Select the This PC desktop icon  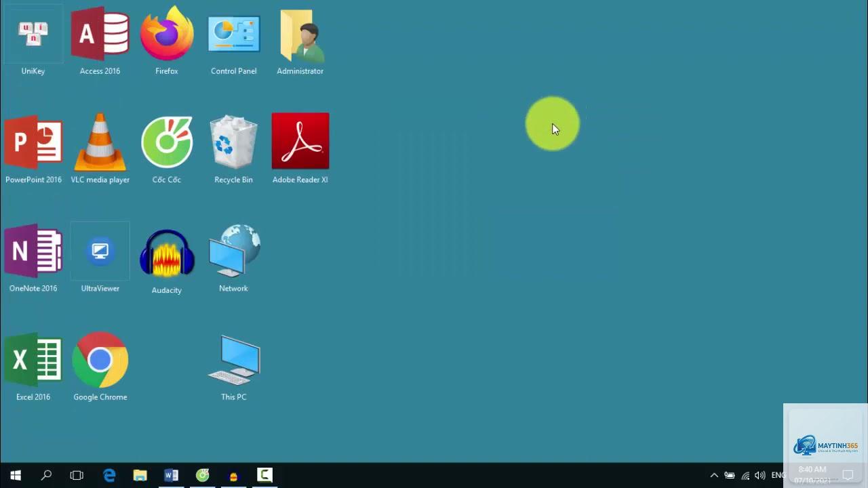(233, 367)
